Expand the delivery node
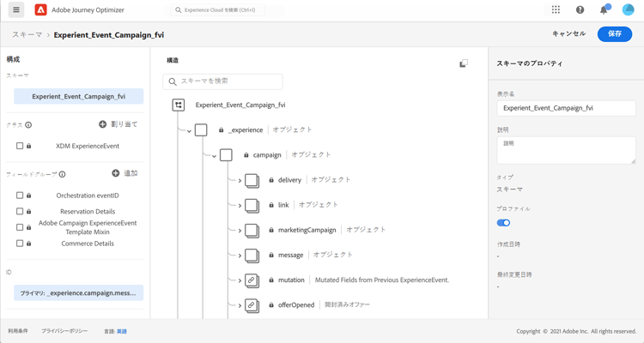 coord(240,181)
